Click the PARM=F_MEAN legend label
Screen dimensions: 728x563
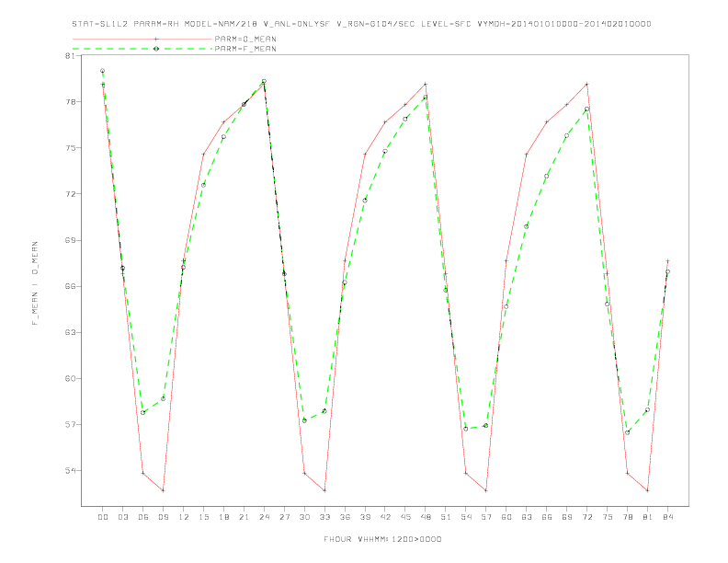point(245,49)
